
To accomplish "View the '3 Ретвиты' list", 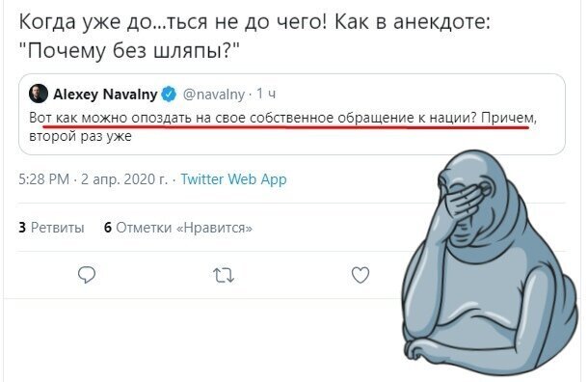I will [x=51, y=228].
